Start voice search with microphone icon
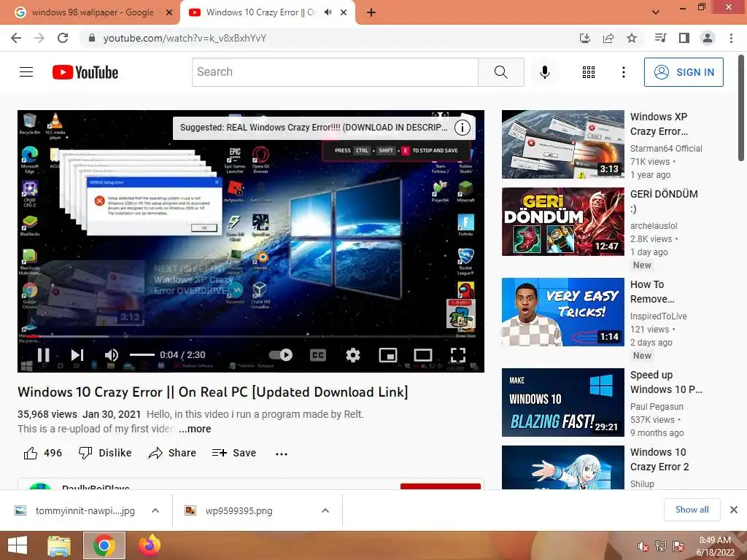Screen dimensions: 747x560 [544, 72]
